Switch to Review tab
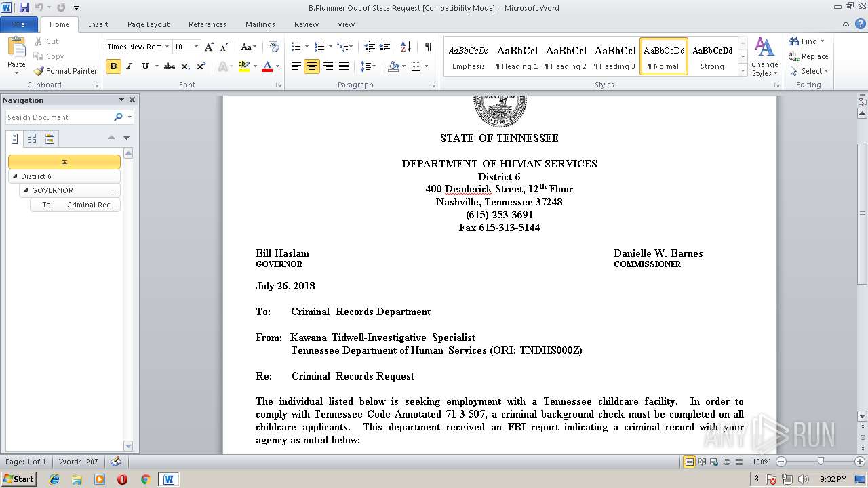This screenshot has width=868, height=488. tap(307, 24)
